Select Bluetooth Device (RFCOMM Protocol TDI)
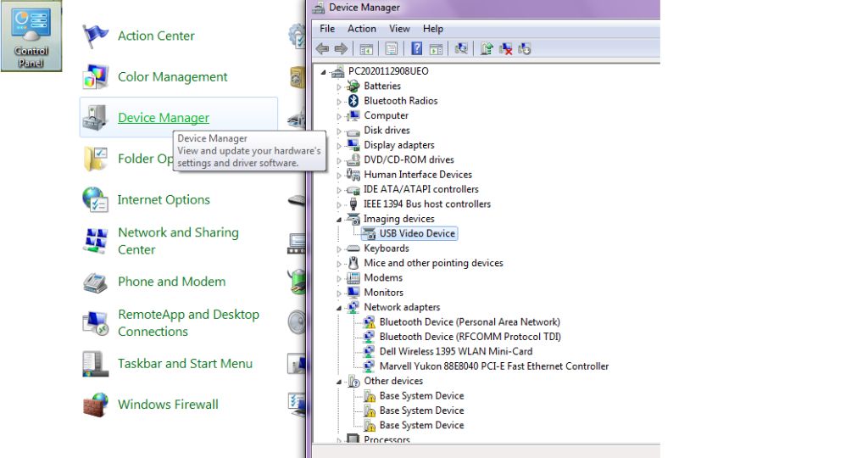Image resolution: width=868 pixels, height=458 pixels. point(470,337)
